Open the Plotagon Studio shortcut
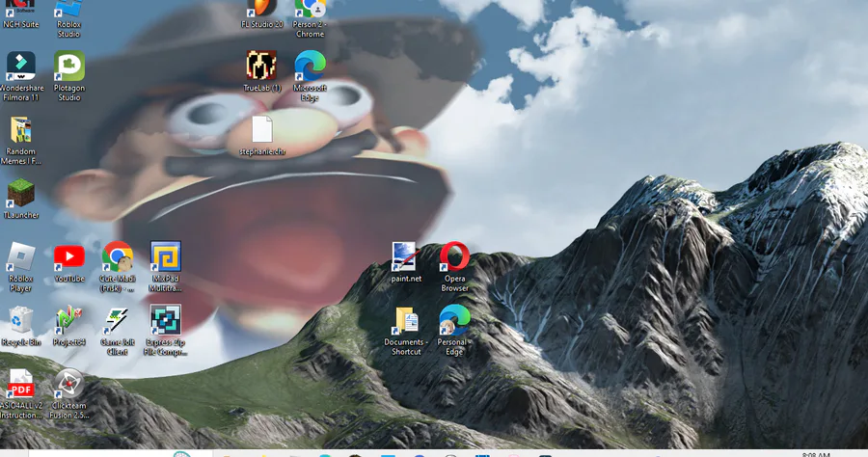 [69, 76]
